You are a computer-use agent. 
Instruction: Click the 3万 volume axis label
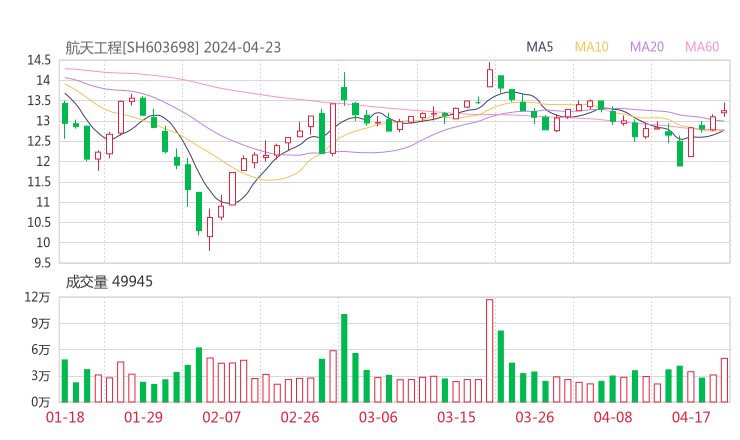tap(41, 376)
